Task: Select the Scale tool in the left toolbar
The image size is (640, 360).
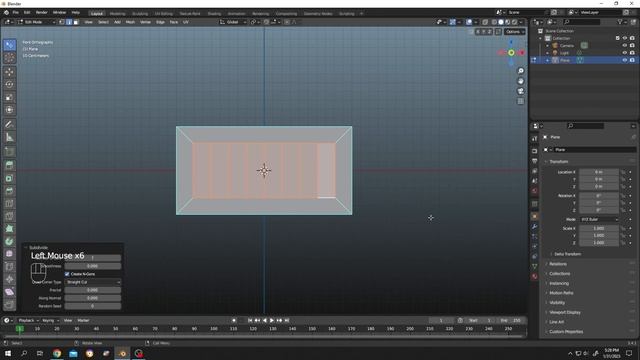Action: (x=9, y=97)
